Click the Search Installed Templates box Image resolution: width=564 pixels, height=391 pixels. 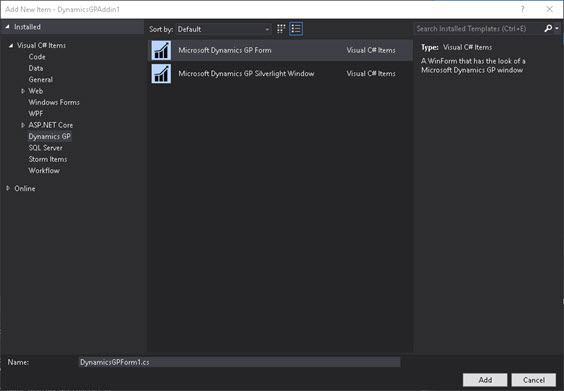coord(478,28)
